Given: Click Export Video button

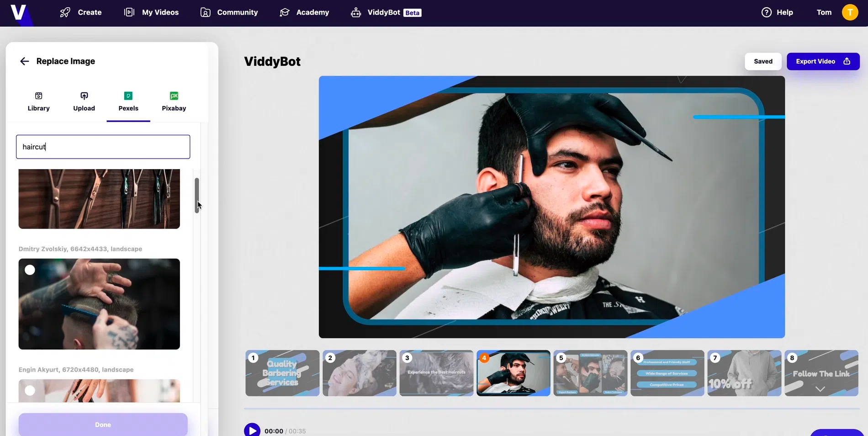Looking at the screenshot, I should [823, 61].
